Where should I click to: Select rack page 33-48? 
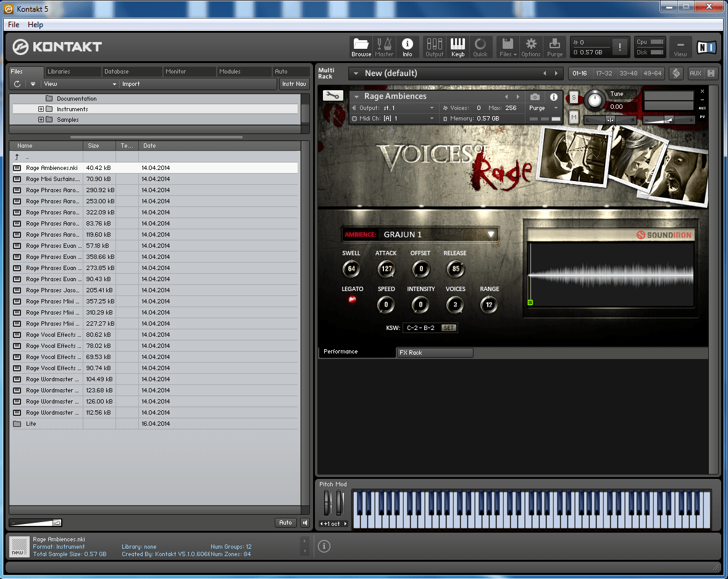[x=628, y=74]
